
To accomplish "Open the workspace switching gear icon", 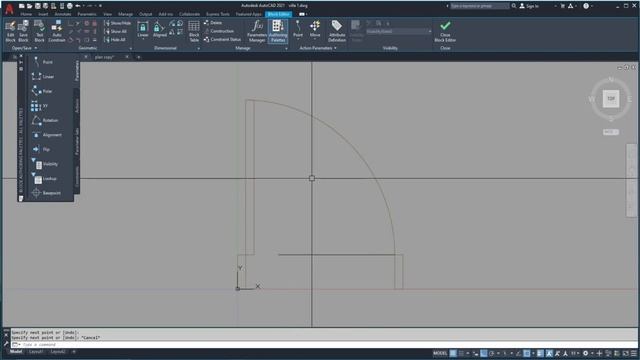I will pyautogui.click(x=585, y=353).
